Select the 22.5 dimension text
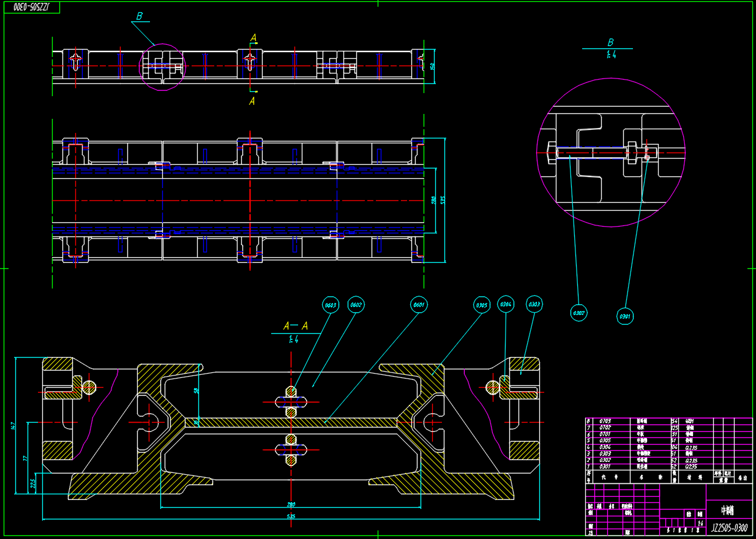This screenshot has height=539, width=756. pos(32,483)
